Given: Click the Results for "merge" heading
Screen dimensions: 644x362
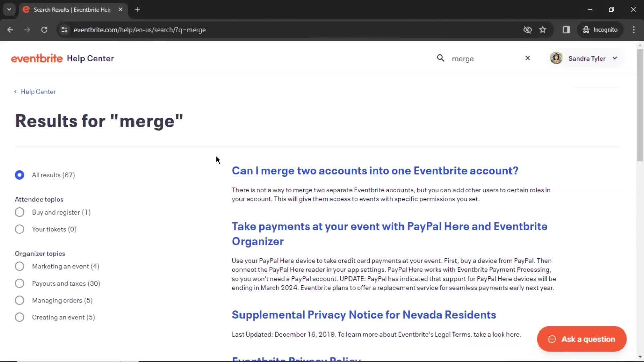Looking at the screenshot, I should tap(99, 121).
